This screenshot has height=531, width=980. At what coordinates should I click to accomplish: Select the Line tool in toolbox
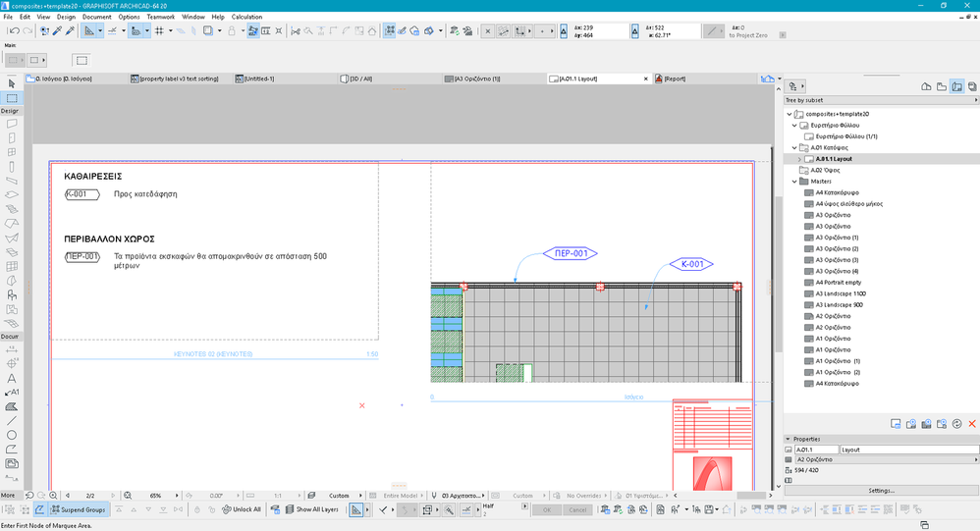[x=11, y=421]
